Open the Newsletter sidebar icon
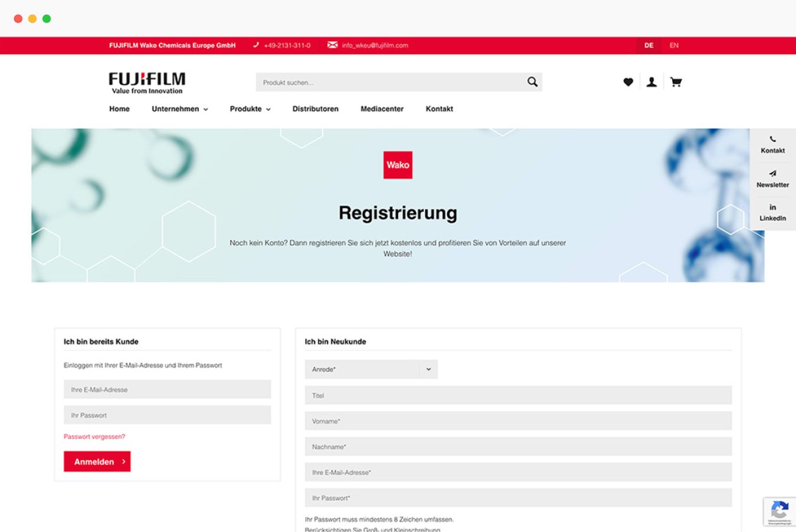 [772, 179]
